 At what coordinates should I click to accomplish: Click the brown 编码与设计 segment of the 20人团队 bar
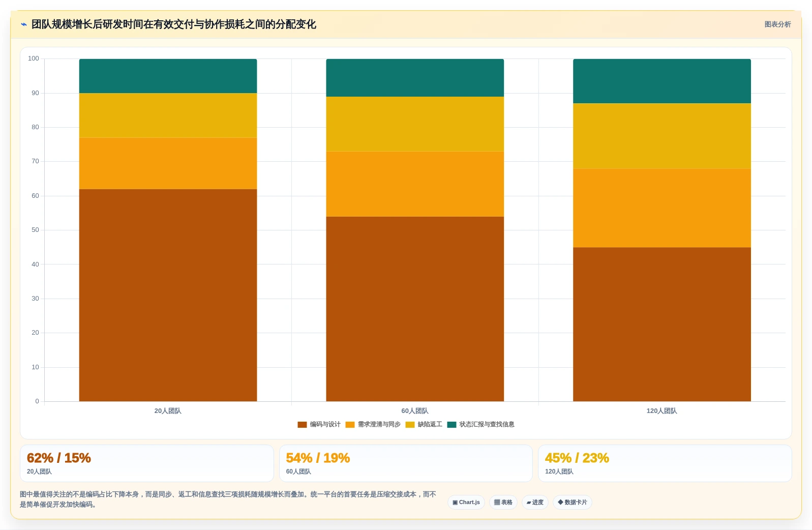tap(168, 295)
